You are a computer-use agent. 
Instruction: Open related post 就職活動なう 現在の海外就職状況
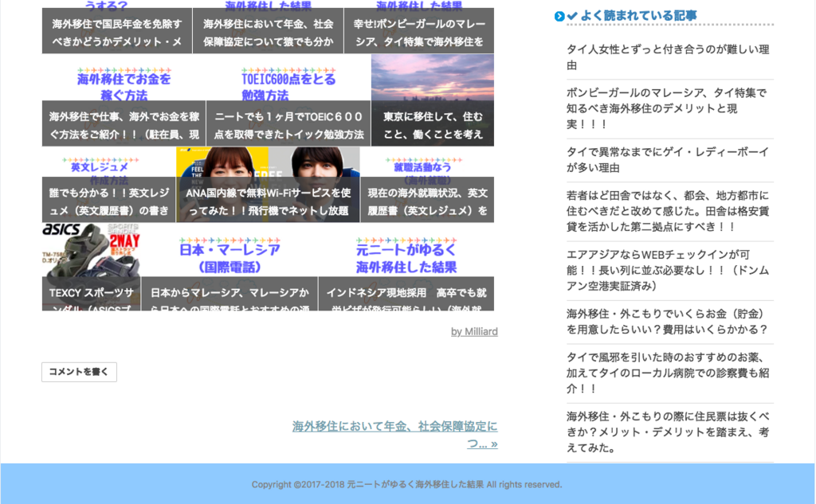pos(427,185)
